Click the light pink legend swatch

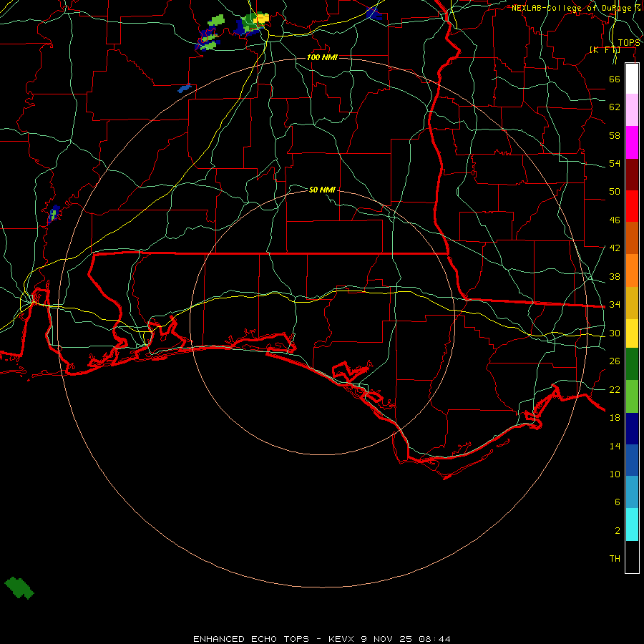(632, 109)
